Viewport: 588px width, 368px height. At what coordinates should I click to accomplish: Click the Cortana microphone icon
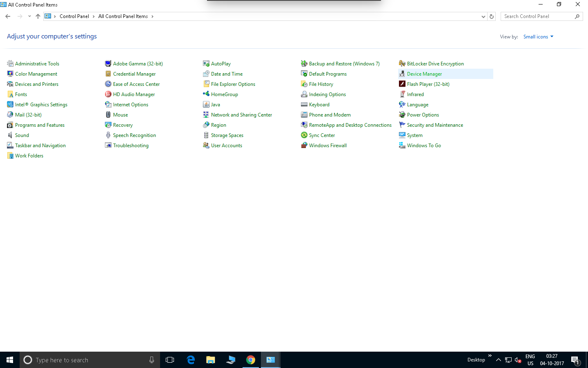(x=151, y=360)
